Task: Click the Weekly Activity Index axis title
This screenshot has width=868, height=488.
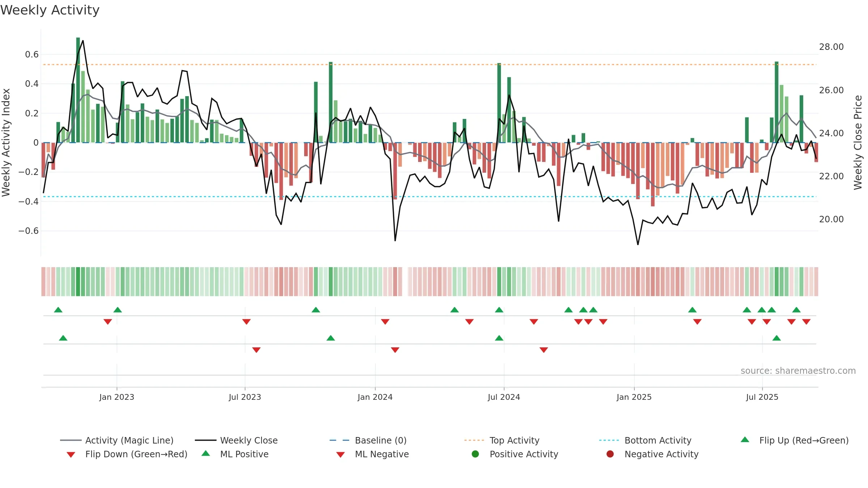Action: [x=6, y=142]
